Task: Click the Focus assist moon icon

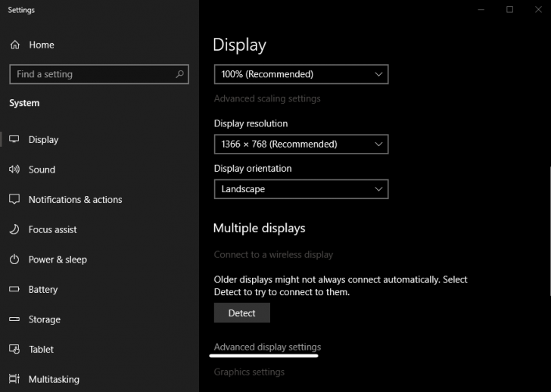Action: 14,229
